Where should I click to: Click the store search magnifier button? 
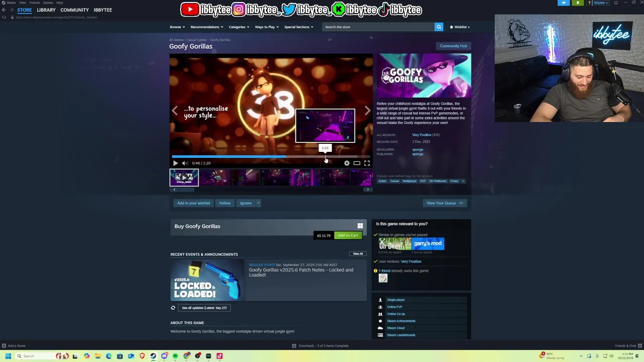(x=439, y=27)
